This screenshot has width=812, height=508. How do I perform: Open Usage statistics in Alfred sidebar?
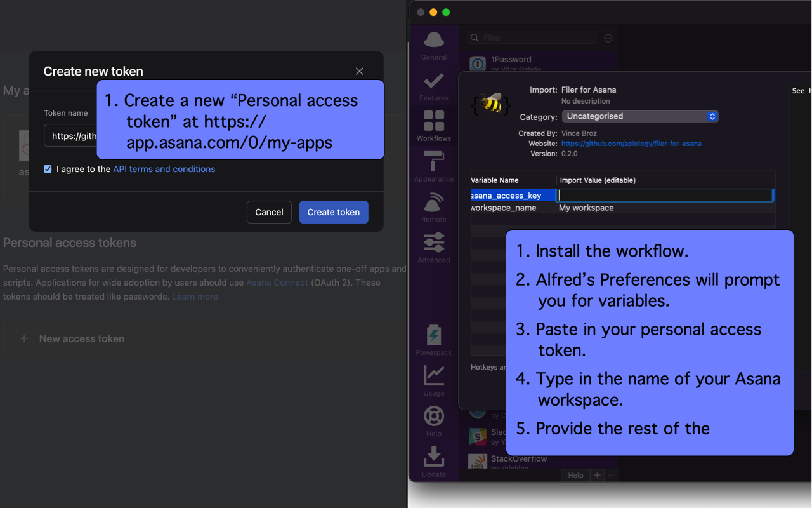coord(434,381)
